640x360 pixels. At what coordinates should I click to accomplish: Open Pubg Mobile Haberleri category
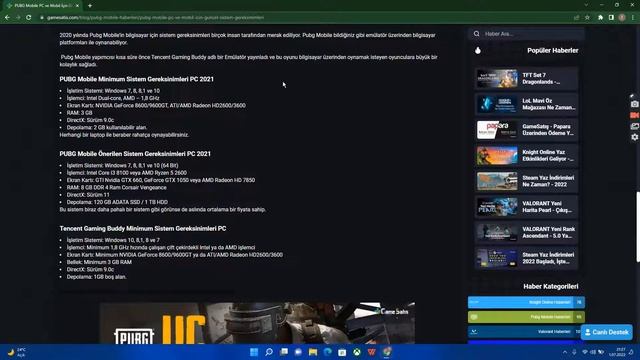click(526, 317)
